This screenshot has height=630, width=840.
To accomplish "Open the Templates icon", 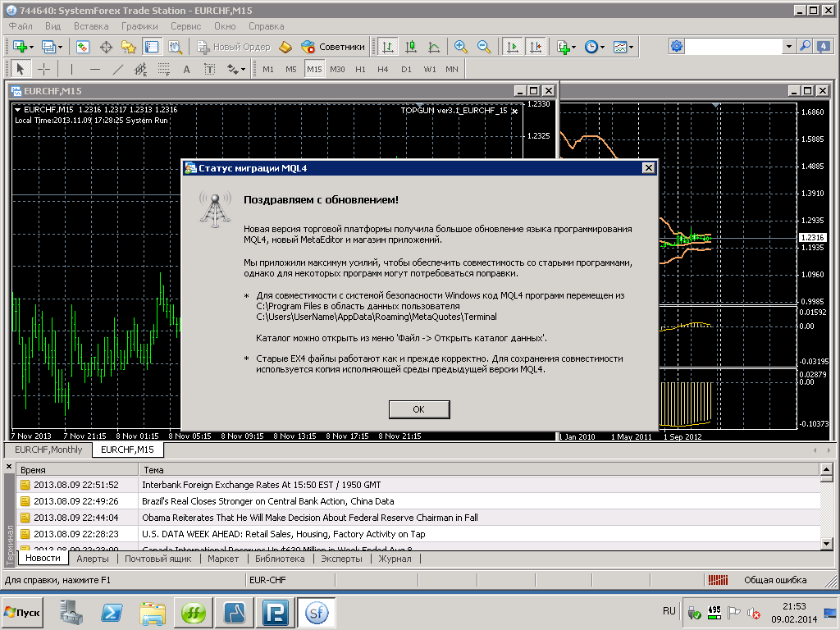I will tap(620, 47).
